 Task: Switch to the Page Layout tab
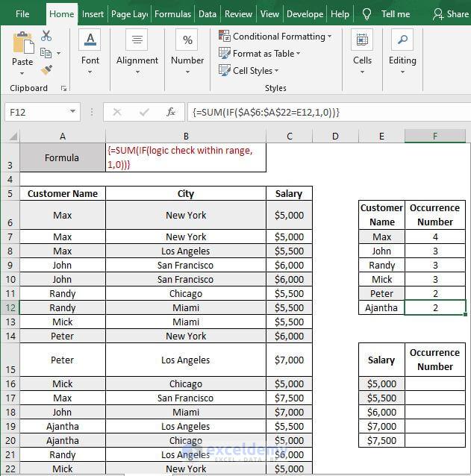(129, 14)
